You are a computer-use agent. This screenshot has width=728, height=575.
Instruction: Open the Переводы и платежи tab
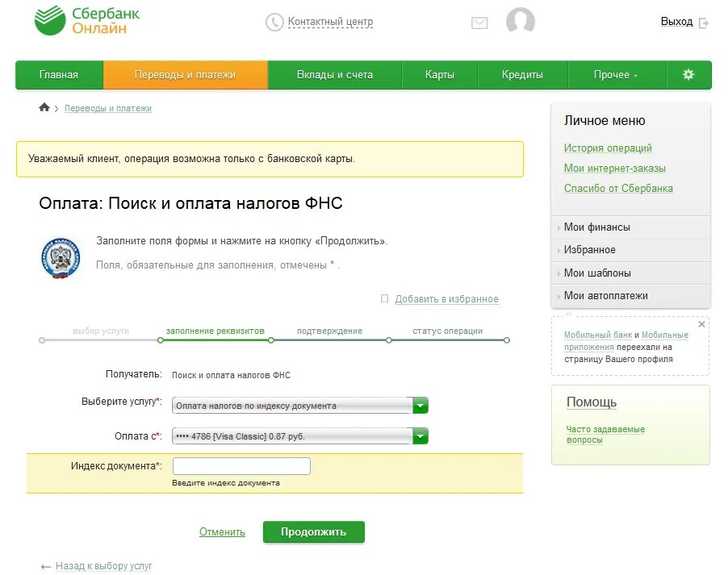click(186, 75)
